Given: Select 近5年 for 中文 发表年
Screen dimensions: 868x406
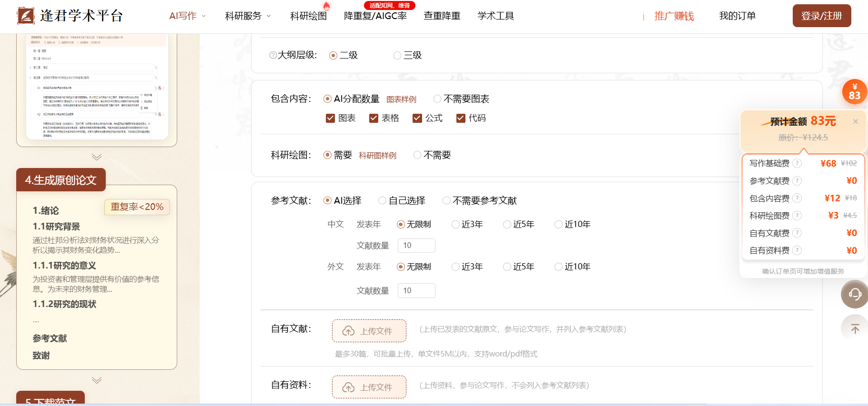Looking at the screenshot, I should [x=519, y=224].
